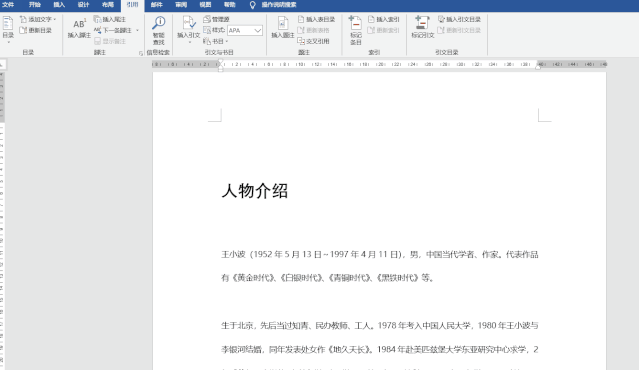Click 更新表格 (Update Table) in the 题注 group
Screen dimensions: 639x370
(x=313, y=30)
